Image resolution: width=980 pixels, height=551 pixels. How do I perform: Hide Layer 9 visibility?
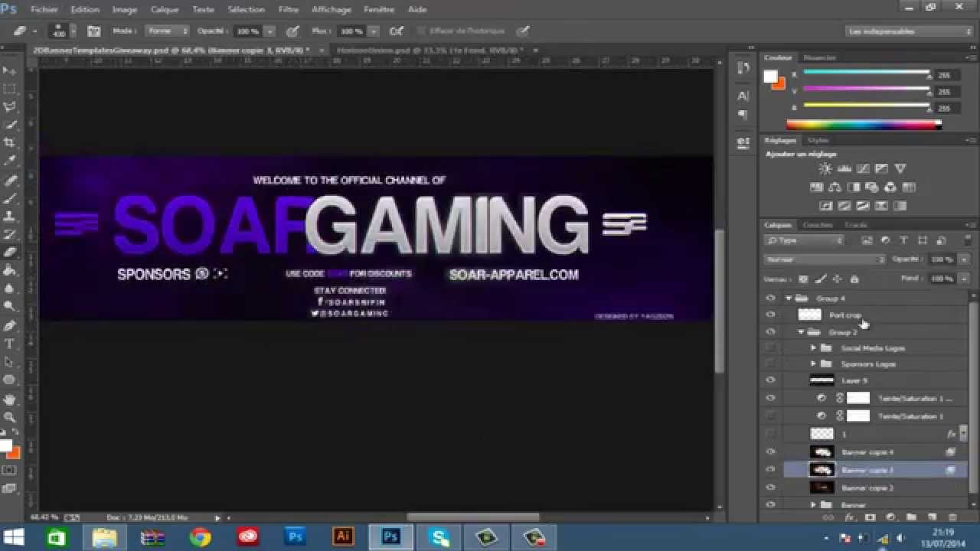click(770, 380)
